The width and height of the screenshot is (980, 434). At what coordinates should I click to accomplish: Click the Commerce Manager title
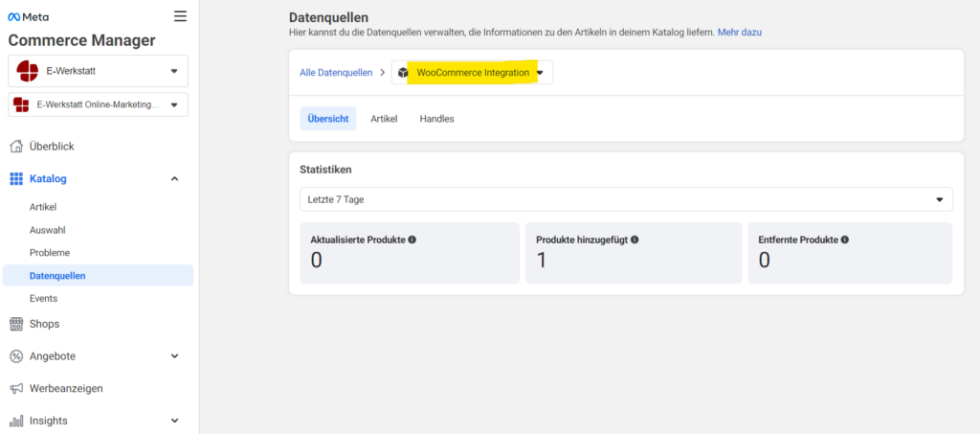click(x=82, y=40)
